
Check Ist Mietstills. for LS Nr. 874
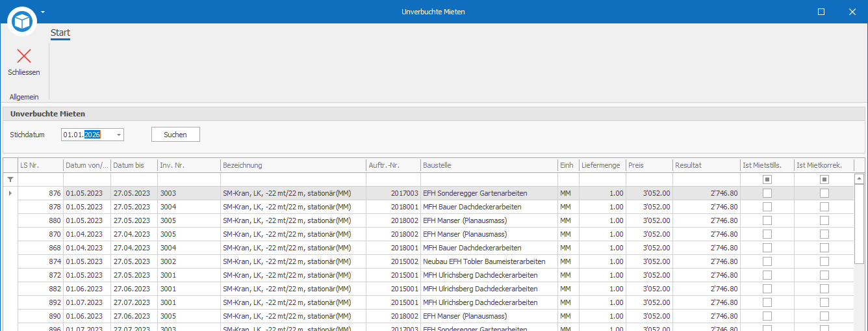[x=767, y=261]
